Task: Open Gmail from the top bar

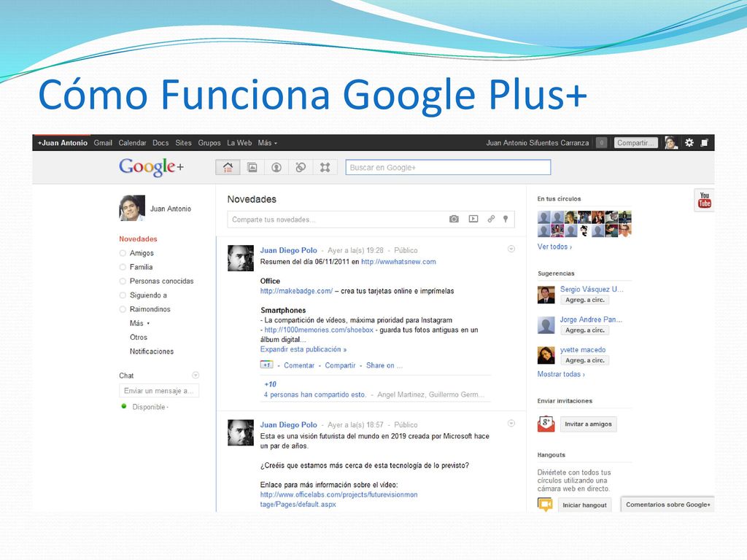Action: point(103,142)
